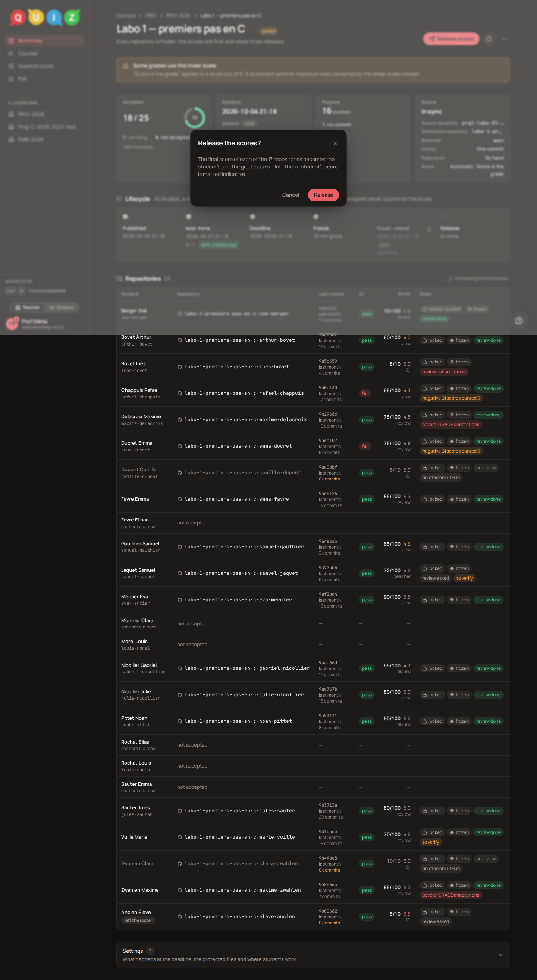Click GitHub icon beside labo-1-premiers-pas-en-c-eleve-ancien
537x980 pixels.
(x=180, y=917)
